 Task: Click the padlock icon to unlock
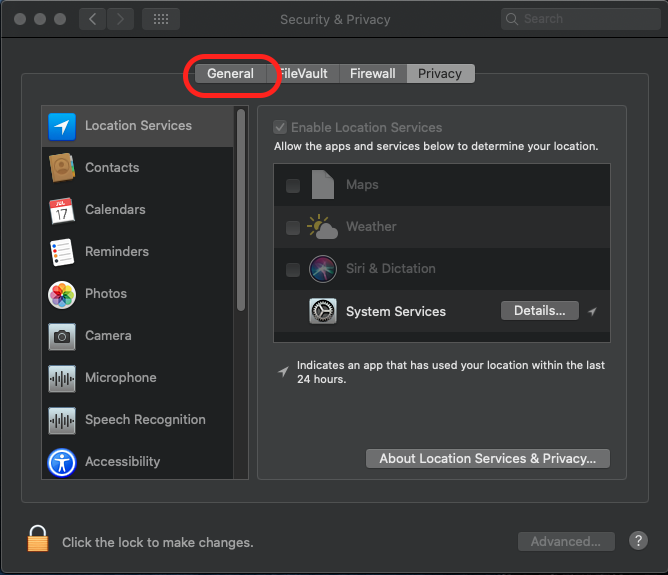click(x=37, y=538)
